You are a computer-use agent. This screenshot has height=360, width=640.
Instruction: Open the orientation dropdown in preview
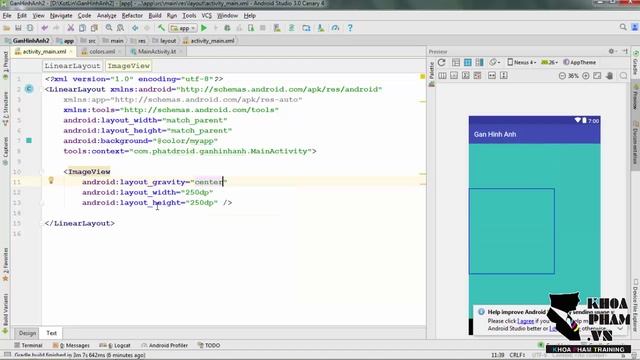click(x=494, y=62)
